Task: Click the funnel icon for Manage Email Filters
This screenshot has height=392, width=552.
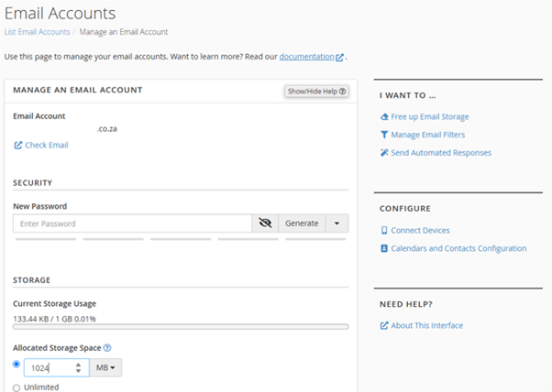Action: pyautogui.click(x=384, y=135)
